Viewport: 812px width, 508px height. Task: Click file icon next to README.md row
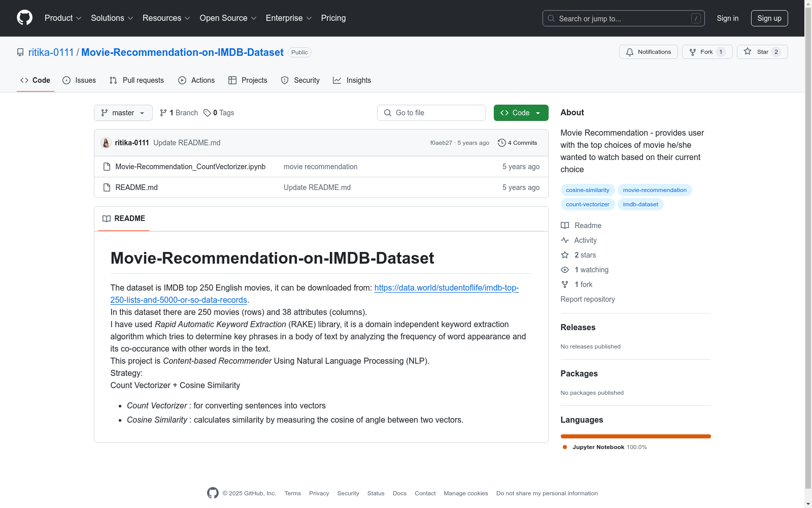pyautogui.click(x=107, y=187)
